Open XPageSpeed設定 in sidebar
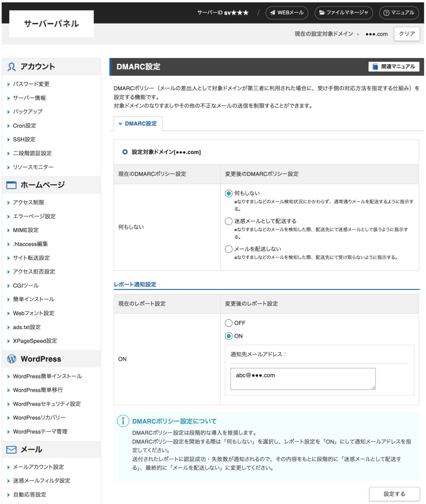The width and height of the screenshot is (426, 504). pos(35,341)
